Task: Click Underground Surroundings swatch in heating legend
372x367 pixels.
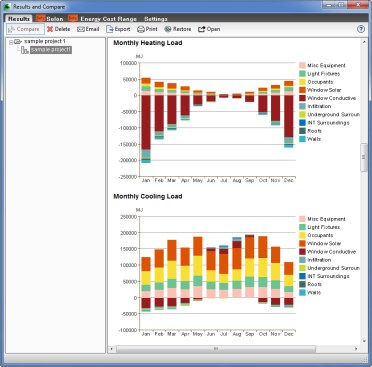Action: (x=302, y=114)
